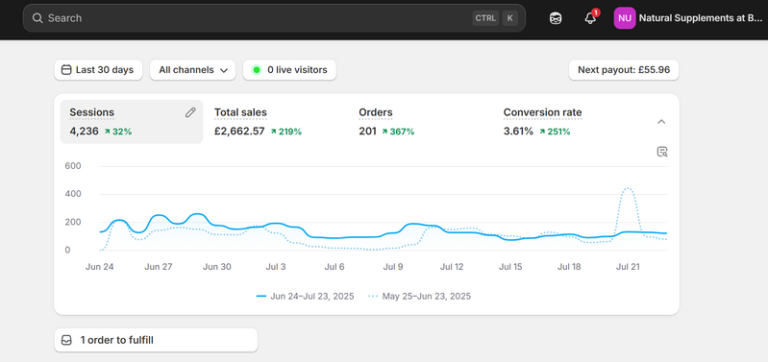Click the 251% conversion change indicator

click(554, 131)
